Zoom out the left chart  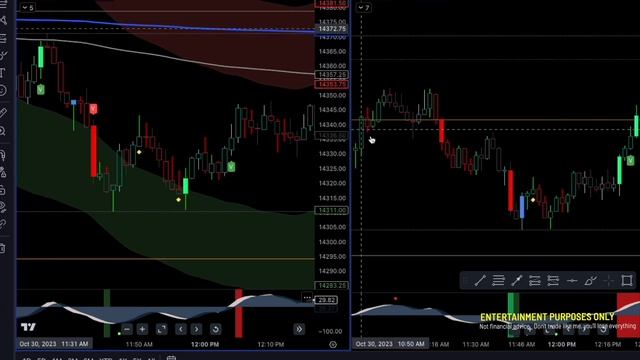tap(127, 329)
